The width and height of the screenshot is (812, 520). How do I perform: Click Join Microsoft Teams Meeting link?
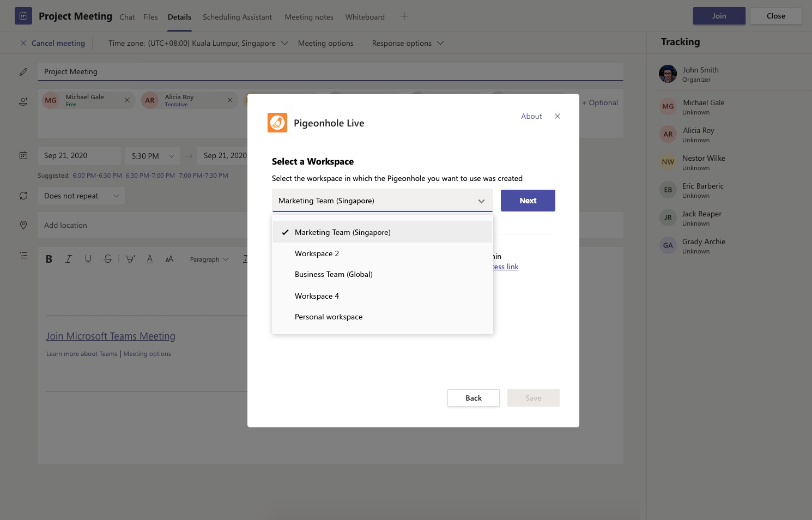[x=111, y=336]
